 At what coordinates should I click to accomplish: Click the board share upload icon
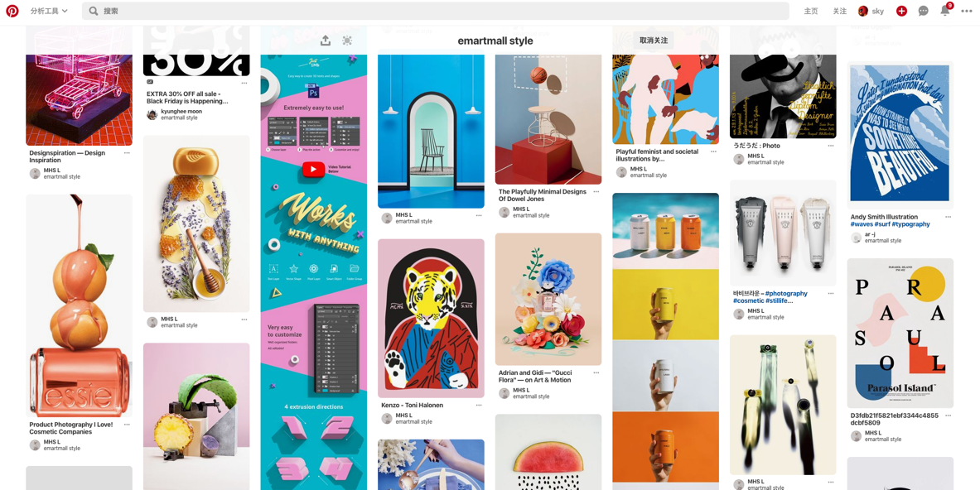point(325,41)
